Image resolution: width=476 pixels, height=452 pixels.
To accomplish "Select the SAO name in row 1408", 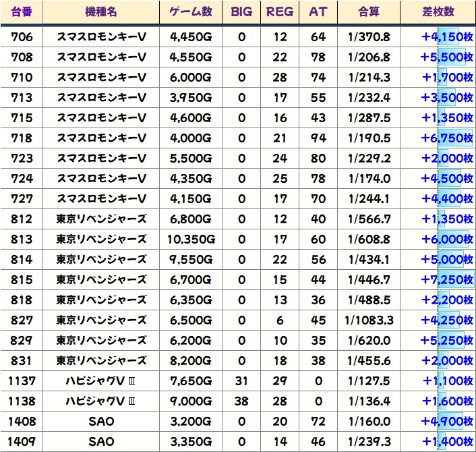I will click(101, 422).
